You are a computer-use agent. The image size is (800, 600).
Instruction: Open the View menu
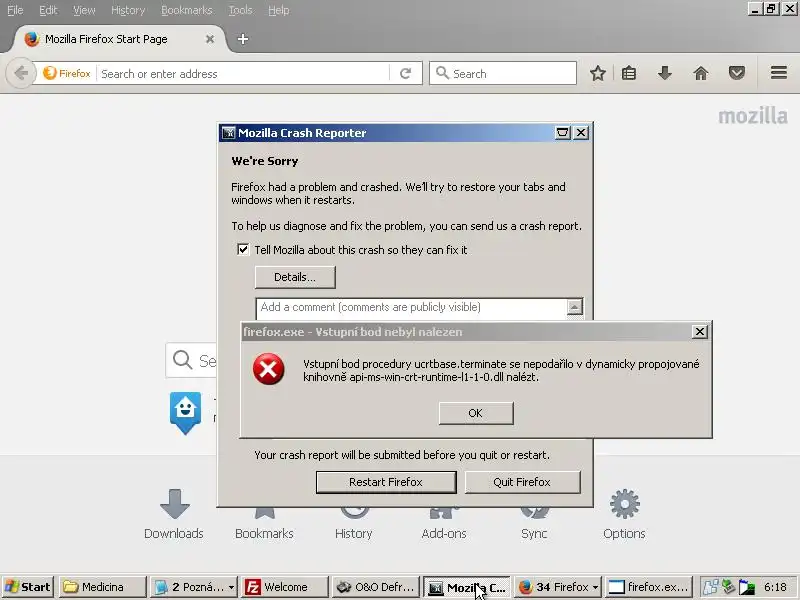coord(84,10)
